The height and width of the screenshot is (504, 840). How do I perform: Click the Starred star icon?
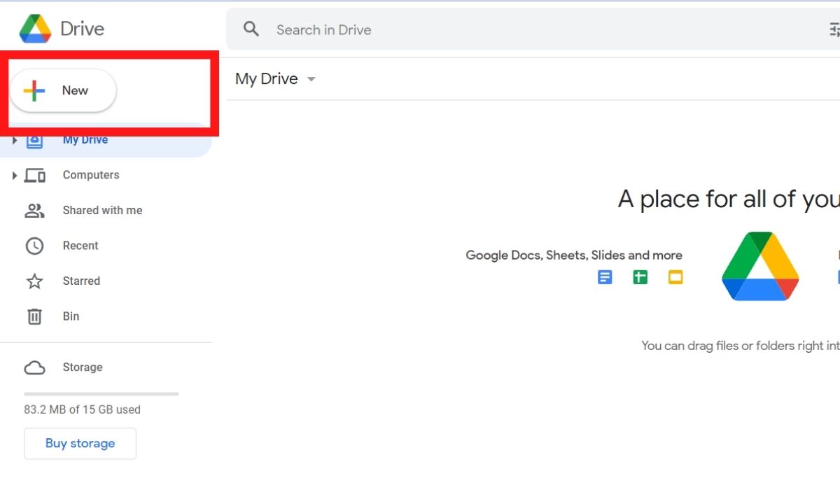pos(34,281)
